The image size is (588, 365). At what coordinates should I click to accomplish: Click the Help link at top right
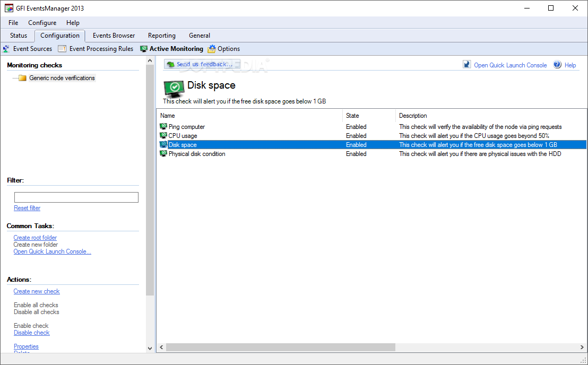pyautogui.click(x=570, y=65)
